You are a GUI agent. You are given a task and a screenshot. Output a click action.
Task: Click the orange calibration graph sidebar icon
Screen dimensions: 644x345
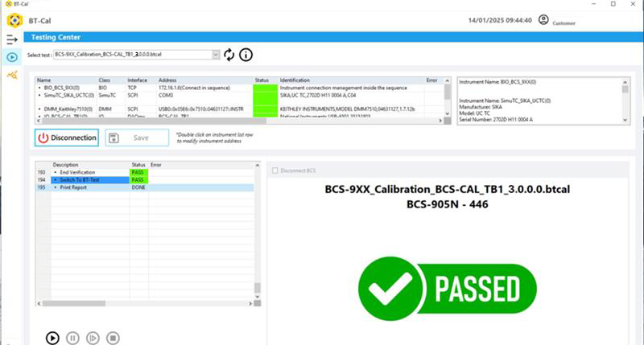(12, 75)
